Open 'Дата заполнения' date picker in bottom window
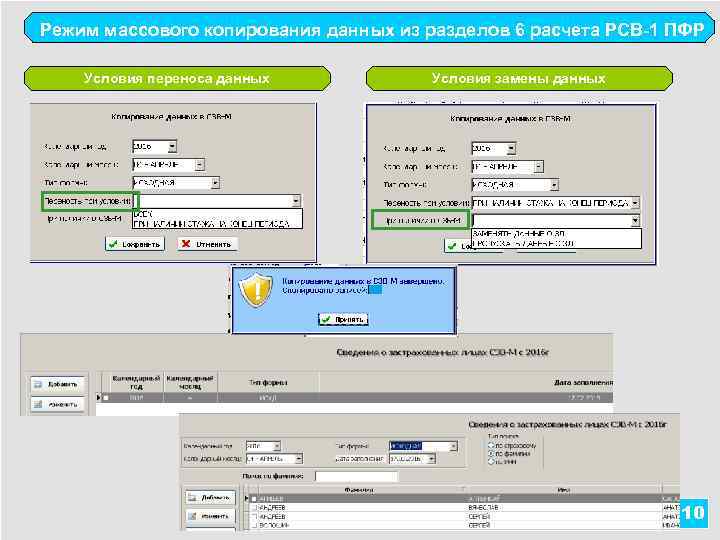 coord(431,458)
